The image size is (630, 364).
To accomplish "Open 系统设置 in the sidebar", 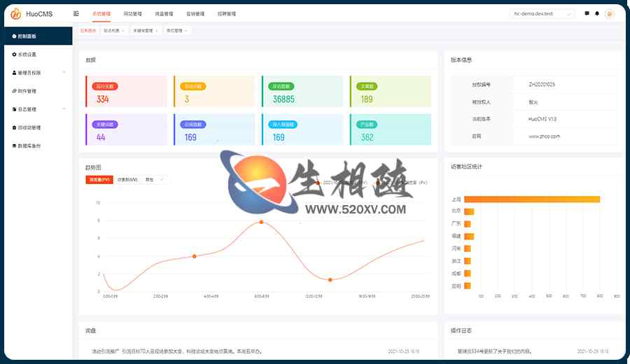I will [x=38, y=55].
